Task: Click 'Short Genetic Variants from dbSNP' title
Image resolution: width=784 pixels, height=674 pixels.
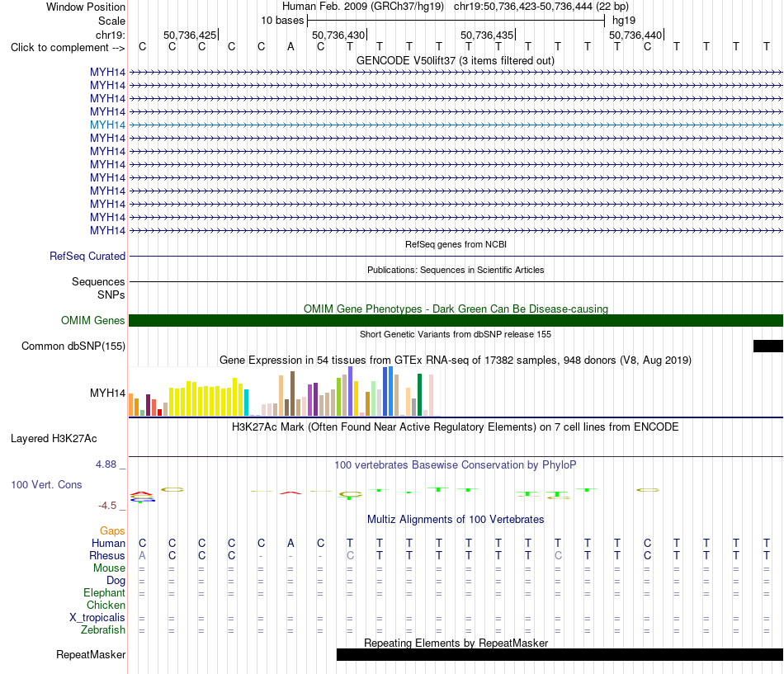Action: point(456,334)
